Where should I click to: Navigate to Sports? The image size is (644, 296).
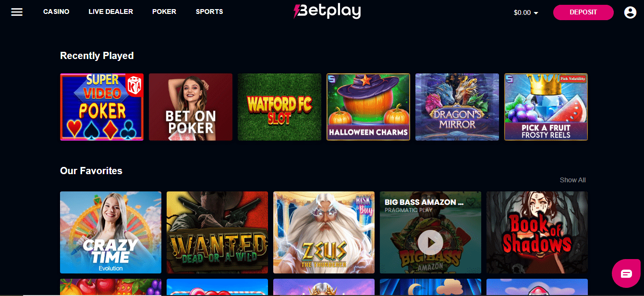click(209, 12)
